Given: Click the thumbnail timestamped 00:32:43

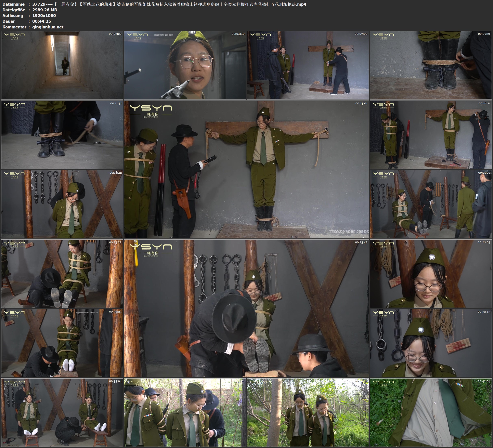Looking at the screenshot, I should click(431, 343).
